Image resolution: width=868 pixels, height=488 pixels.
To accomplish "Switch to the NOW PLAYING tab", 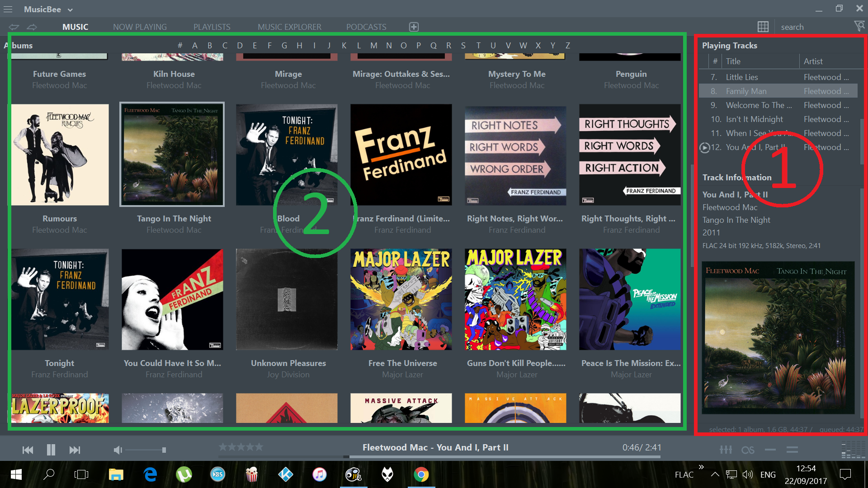I will tap(140, 27).
